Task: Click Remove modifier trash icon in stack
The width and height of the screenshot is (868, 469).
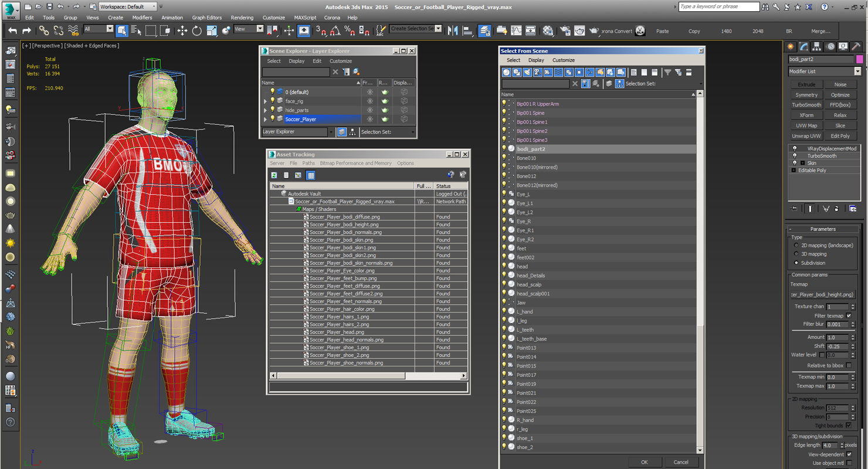Action: [837, 208]
